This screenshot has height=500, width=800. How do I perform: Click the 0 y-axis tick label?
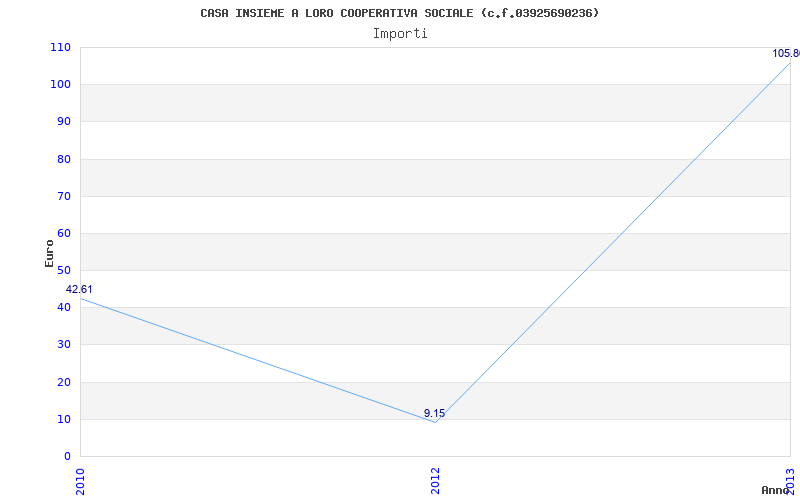[67, 456]
